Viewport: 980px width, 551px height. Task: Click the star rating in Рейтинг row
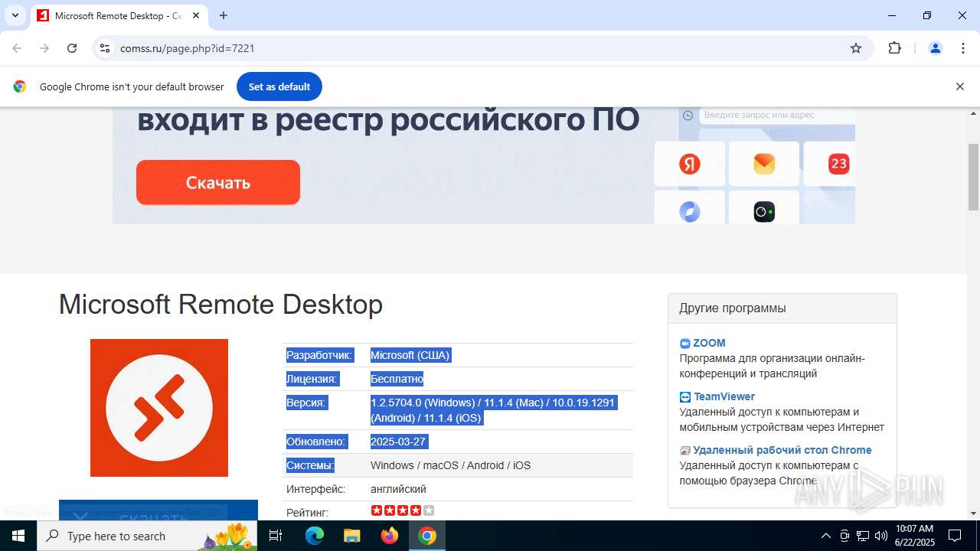(x=403, y=510)
